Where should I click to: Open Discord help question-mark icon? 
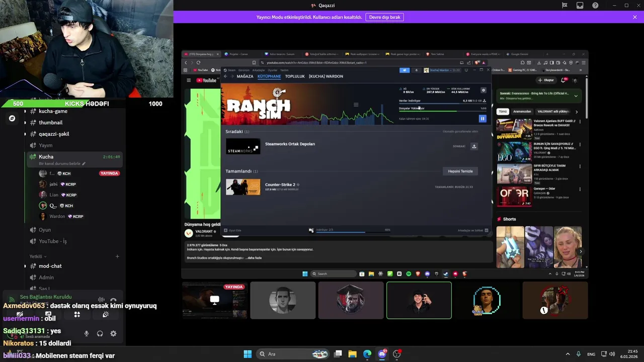[595, 6]
